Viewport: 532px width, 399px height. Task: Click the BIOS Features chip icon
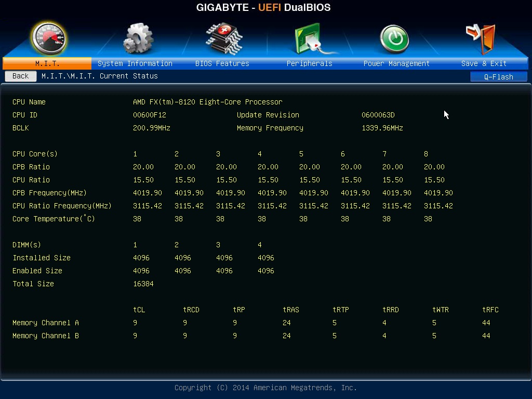point(224,38)
